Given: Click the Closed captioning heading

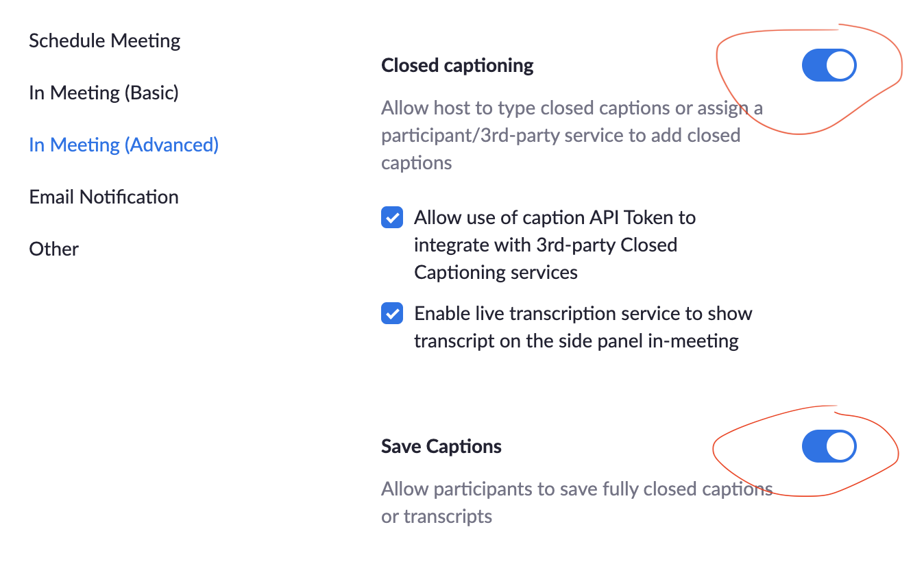Looking at the screenshot, I should tap(457, 65).
